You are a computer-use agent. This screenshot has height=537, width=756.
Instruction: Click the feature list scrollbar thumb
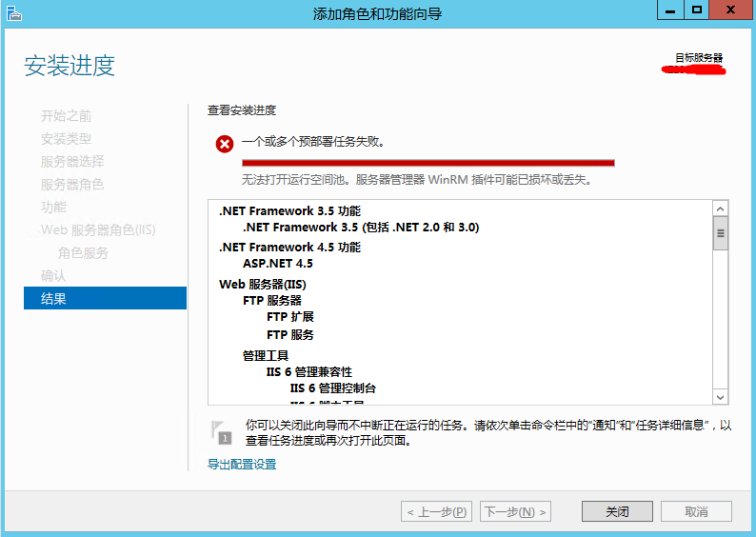(x=721, y=232)
